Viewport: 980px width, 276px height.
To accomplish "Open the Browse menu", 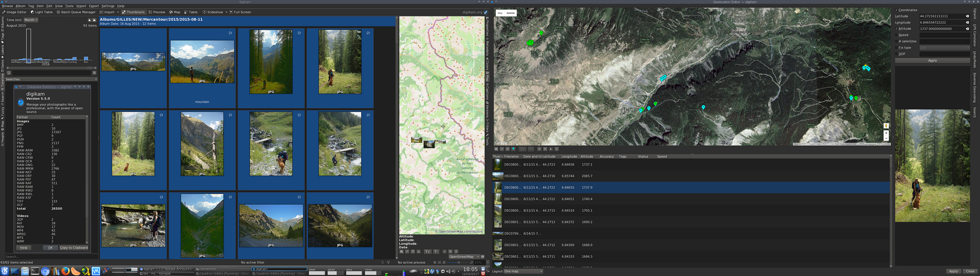I will [7, 6].
